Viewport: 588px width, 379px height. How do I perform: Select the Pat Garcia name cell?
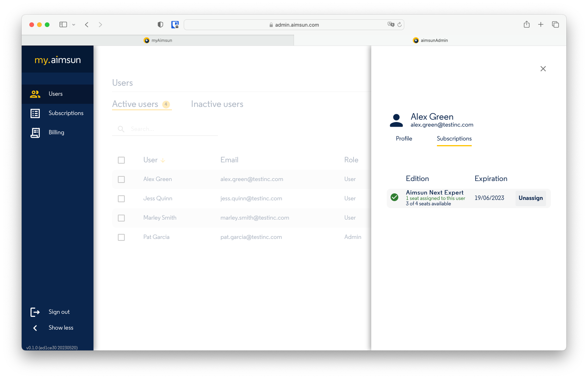[156, 237]
